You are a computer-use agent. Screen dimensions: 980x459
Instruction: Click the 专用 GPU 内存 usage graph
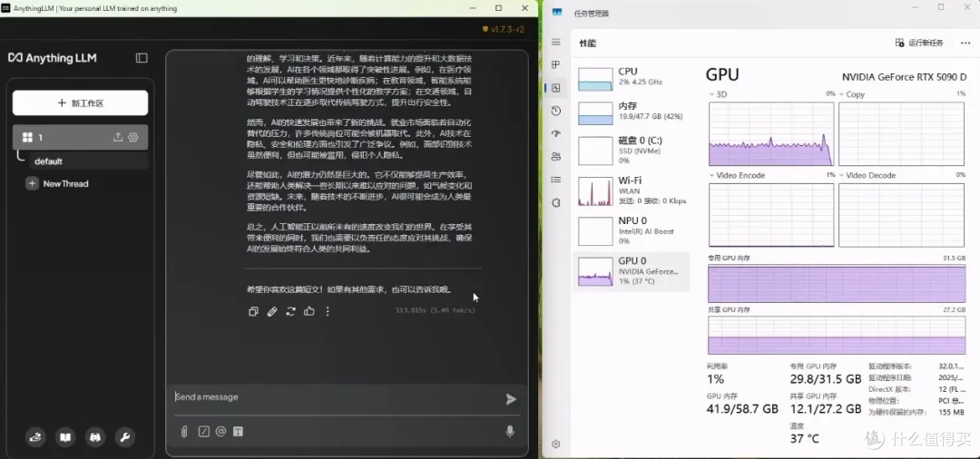click(x=837, y=284)
